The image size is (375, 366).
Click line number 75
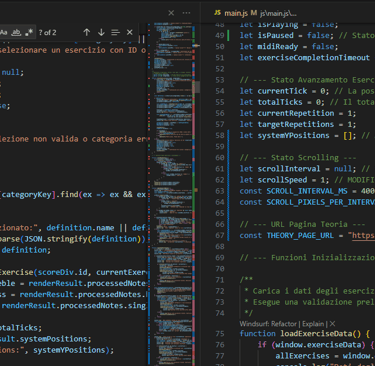pyautogui.click(x=220, y=334)
